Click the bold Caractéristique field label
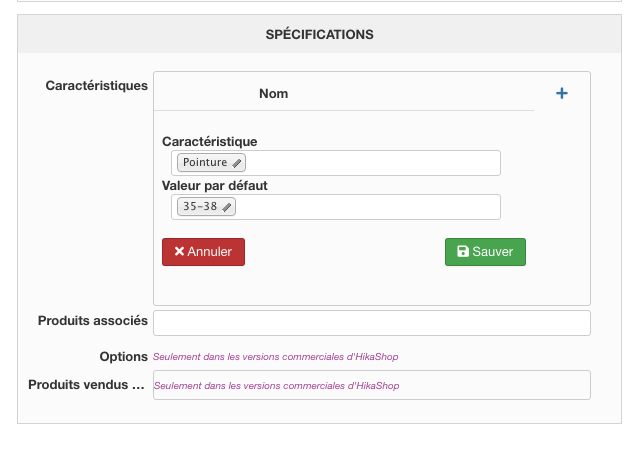The height and width of the screenshot is (453, 630). (x=209, y=142)
